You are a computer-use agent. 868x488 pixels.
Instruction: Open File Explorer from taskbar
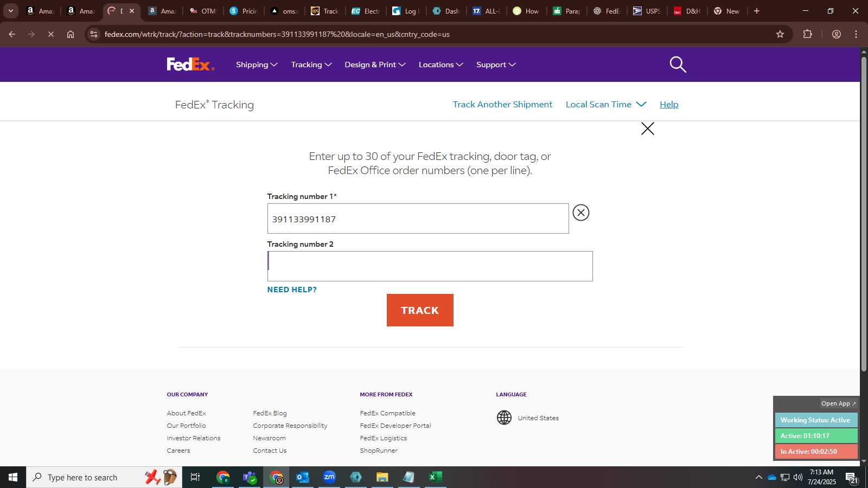[x=382, y=477]
